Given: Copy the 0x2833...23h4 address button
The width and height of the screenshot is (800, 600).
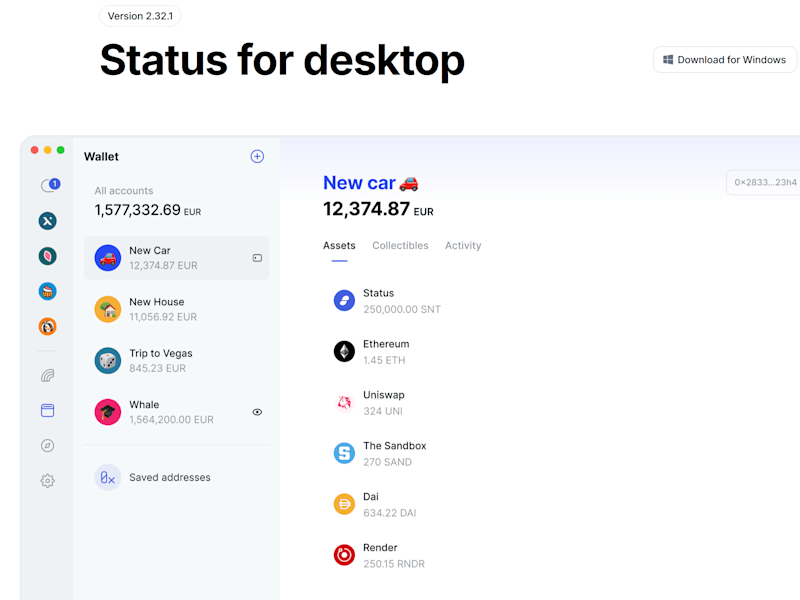Looking at the screenshot, I should pos(764,182).
